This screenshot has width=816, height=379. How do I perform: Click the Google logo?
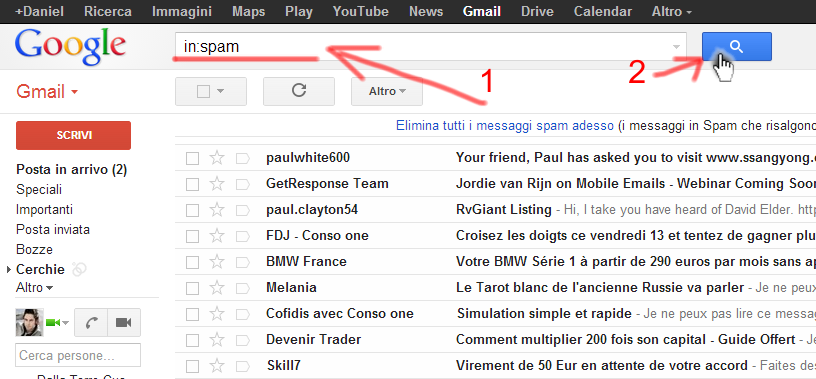(71, 47)
